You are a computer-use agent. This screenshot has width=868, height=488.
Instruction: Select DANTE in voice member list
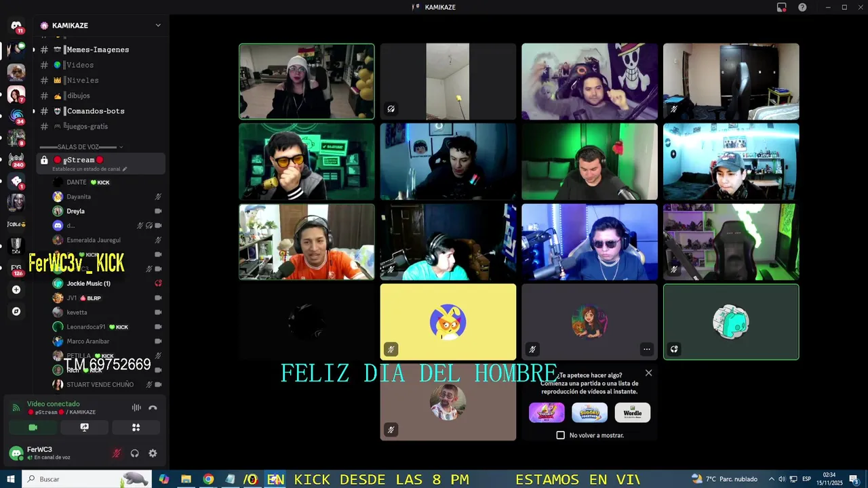(x=107, y=182)
